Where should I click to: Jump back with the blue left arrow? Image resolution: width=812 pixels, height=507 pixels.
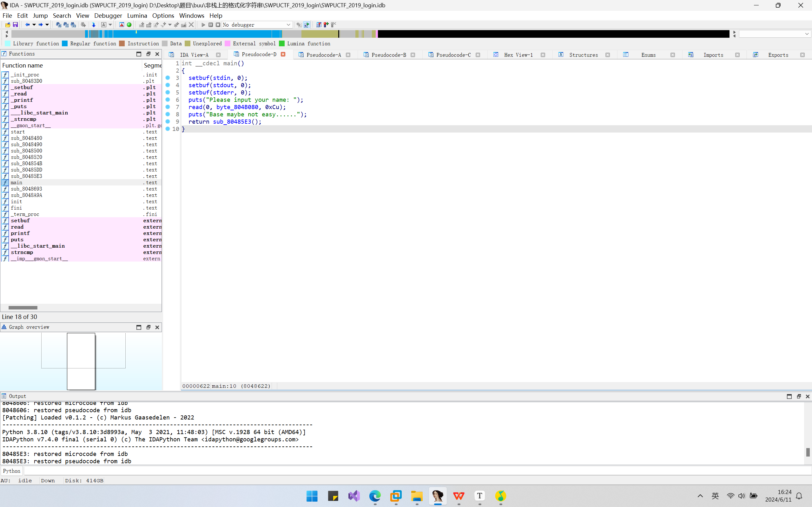tap(28, 25)
